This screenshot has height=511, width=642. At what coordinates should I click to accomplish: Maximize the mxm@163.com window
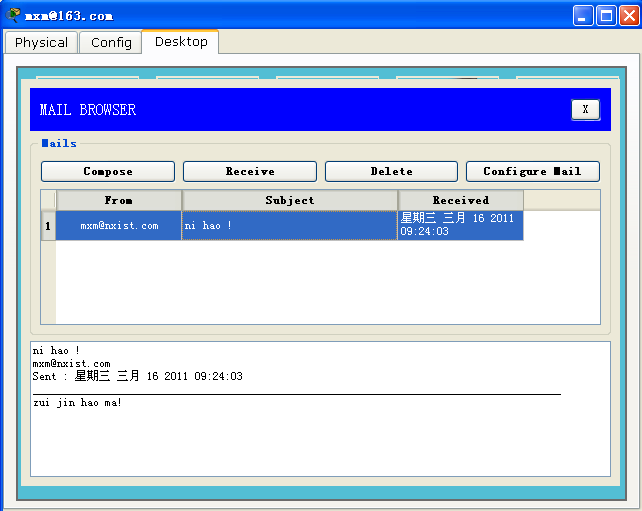(606, 16)
